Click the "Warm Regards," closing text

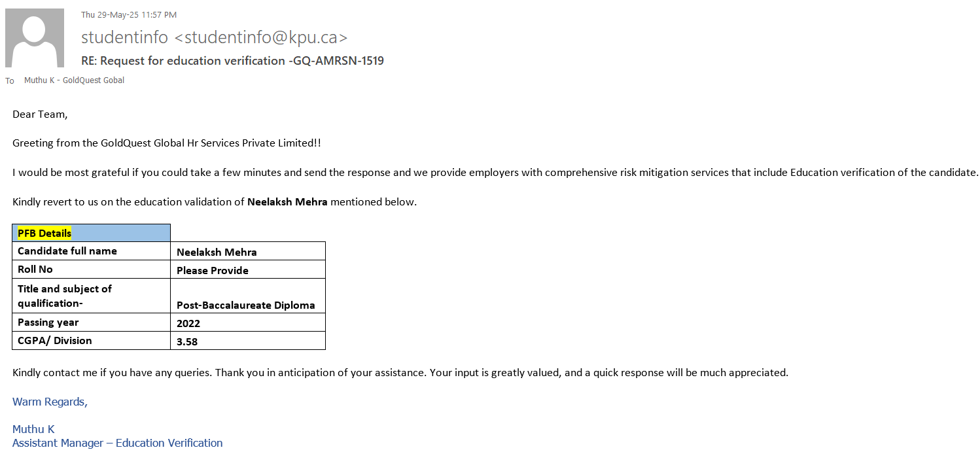tap(50, 402)
